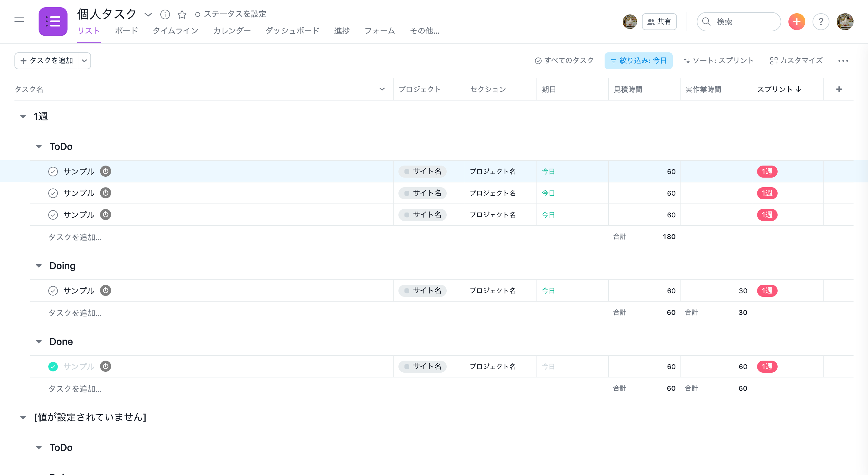Click the red 1週 sprint tag in first row
This screenshot has width=868, height=475.
[767, 172]
